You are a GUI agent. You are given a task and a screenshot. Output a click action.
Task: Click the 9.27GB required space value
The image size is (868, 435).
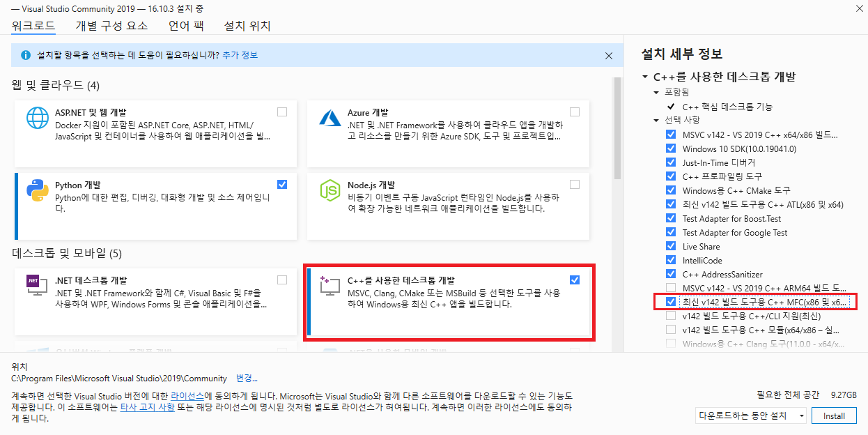click(844, 395)
